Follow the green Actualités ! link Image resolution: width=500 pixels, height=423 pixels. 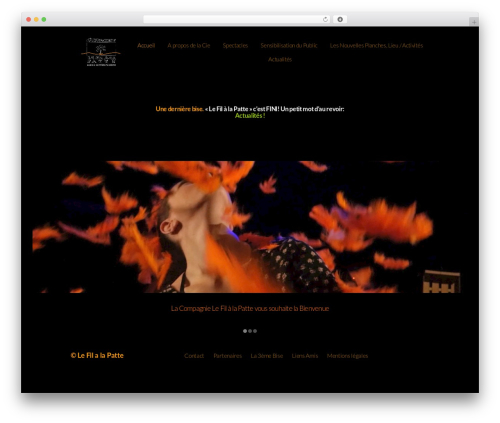(x=250, y=116)
